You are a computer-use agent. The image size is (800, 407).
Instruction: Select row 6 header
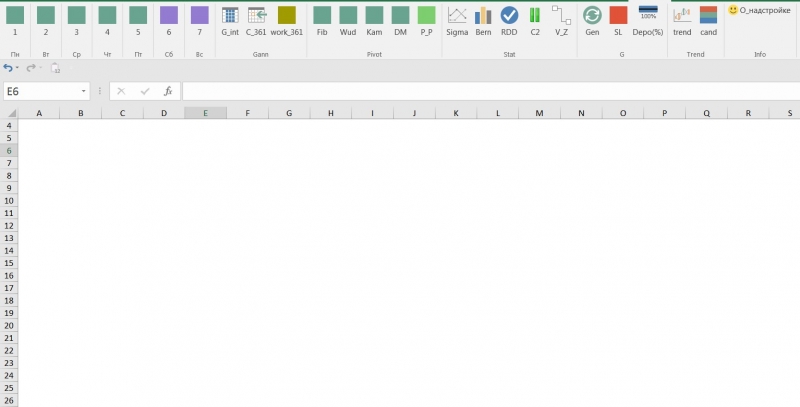pos(9,150)
